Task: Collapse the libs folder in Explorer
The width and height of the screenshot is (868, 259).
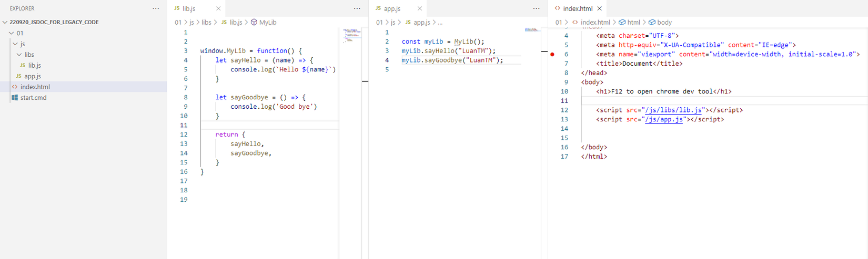Action: click(19, 55)
